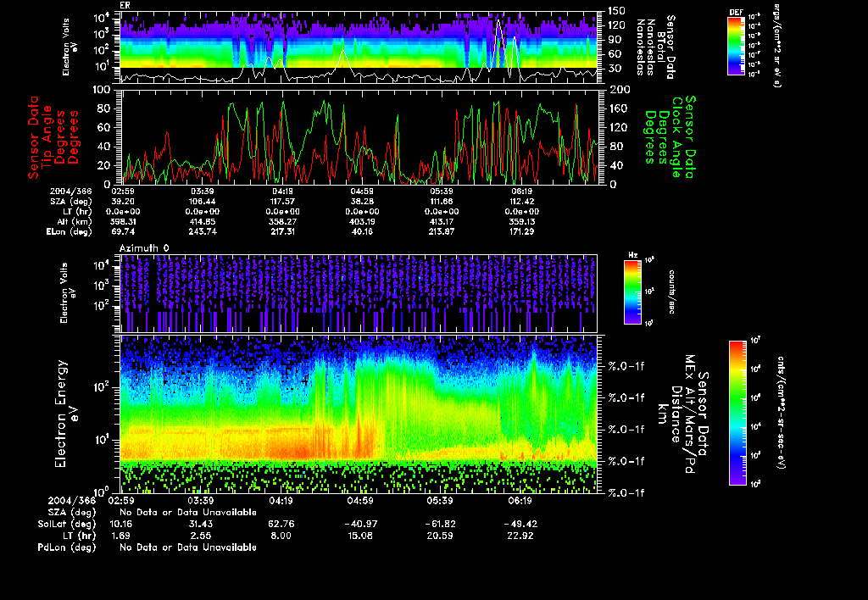Click 'No Data or Data Unavailable' in PdLon row

(x=188, y=547)
